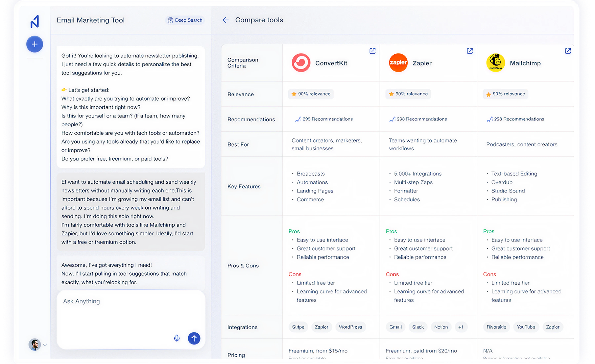The height and width of the screenshot is (364, 595).
Task: Open the user avatar profile
Action: [34, 344]
